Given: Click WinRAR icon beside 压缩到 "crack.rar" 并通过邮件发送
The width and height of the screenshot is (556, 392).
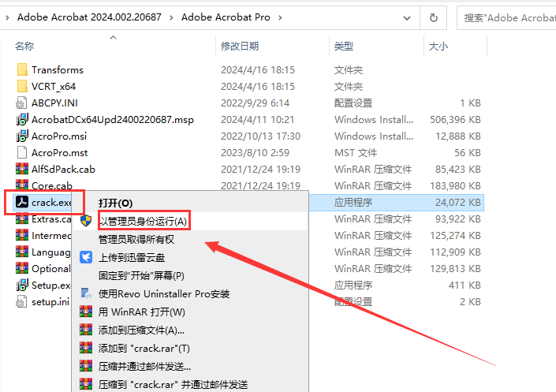Looking at the screenshot, I should (86, 384).
